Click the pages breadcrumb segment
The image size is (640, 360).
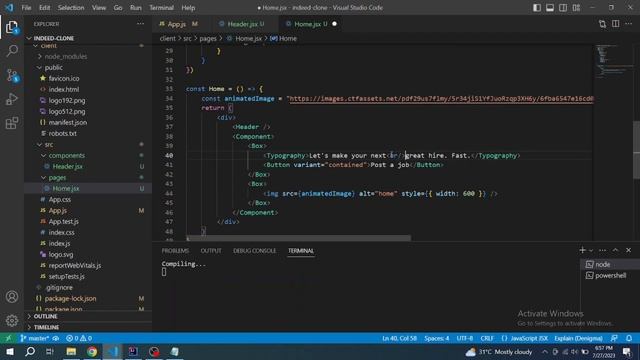[208, 38]
